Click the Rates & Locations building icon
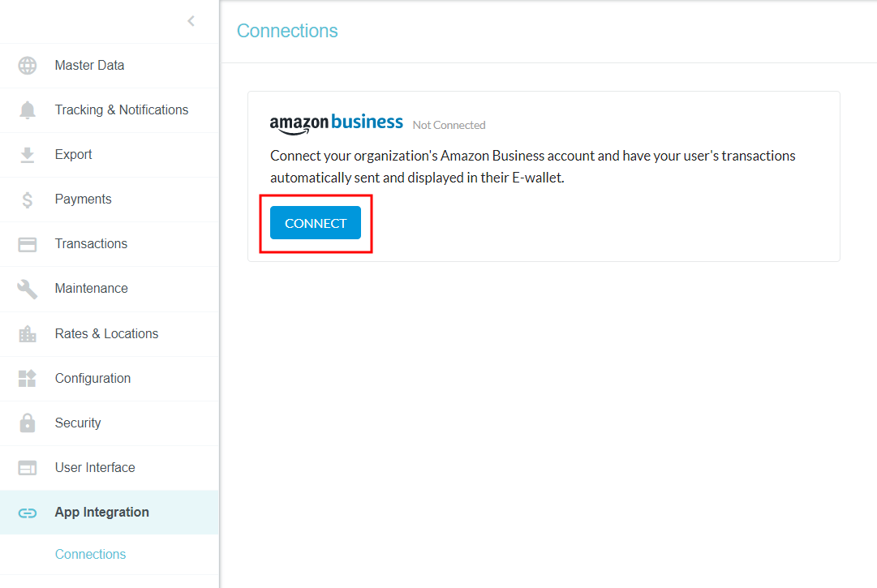Screen dimensions: 877x588 click(x=28, y=333)
